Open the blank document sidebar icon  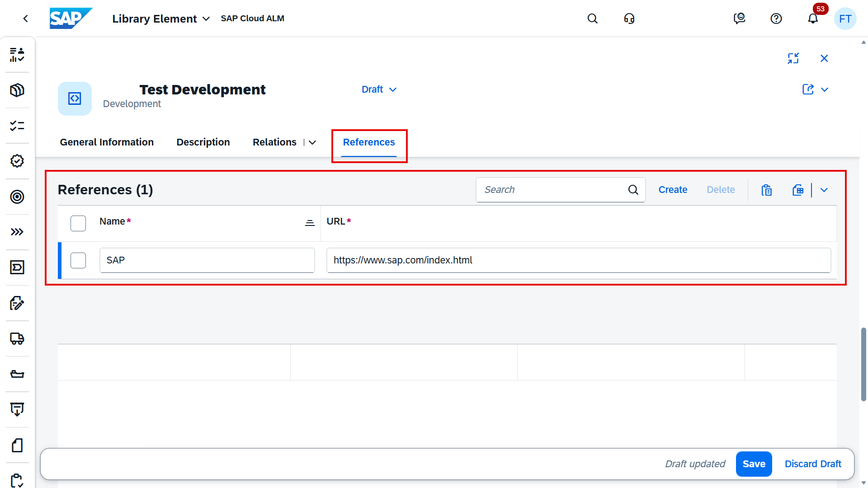coord(17,445)
